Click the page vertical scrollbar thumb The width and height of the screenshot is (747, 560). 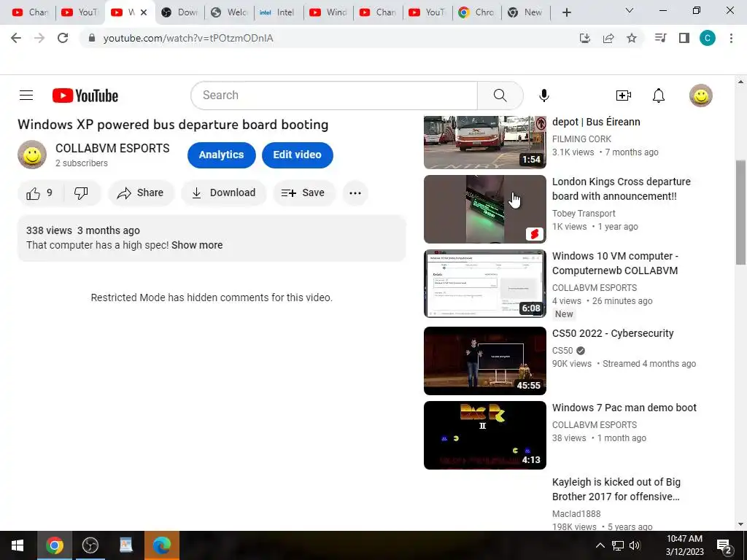click(740, 212)
